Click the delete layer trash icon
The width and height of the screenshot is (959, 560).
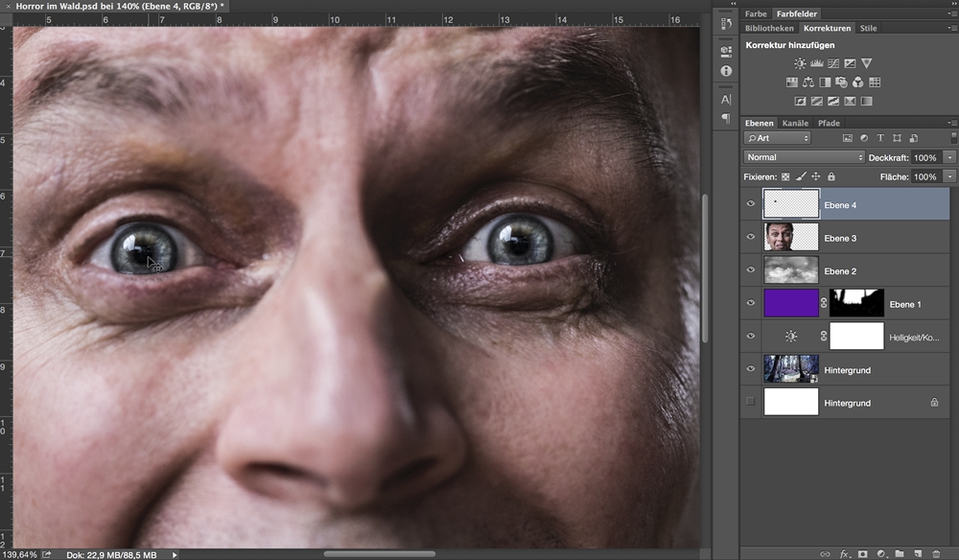click(936, 553)
